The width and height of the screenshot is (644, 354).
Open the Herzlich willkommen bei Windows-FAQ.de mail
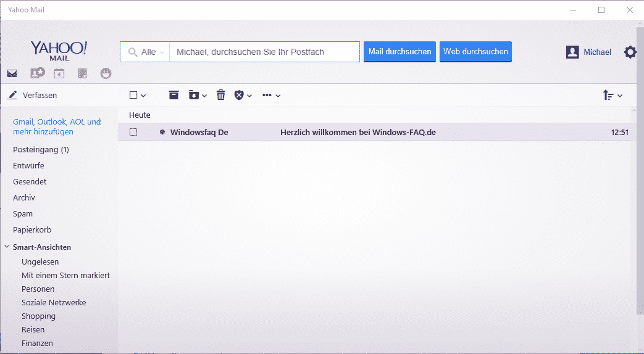tap(358, 132)
